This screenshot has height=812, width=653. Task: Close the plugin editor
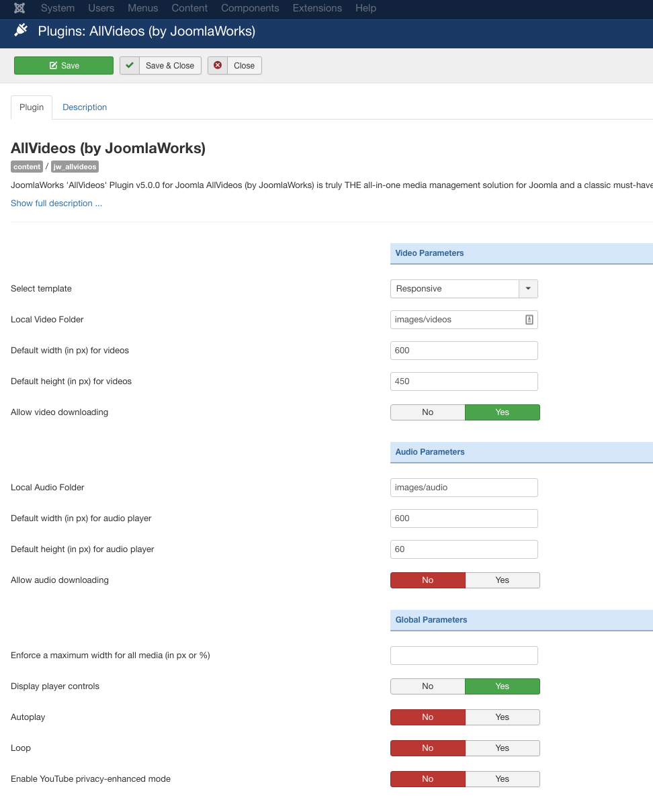click(x=234, y=65)
